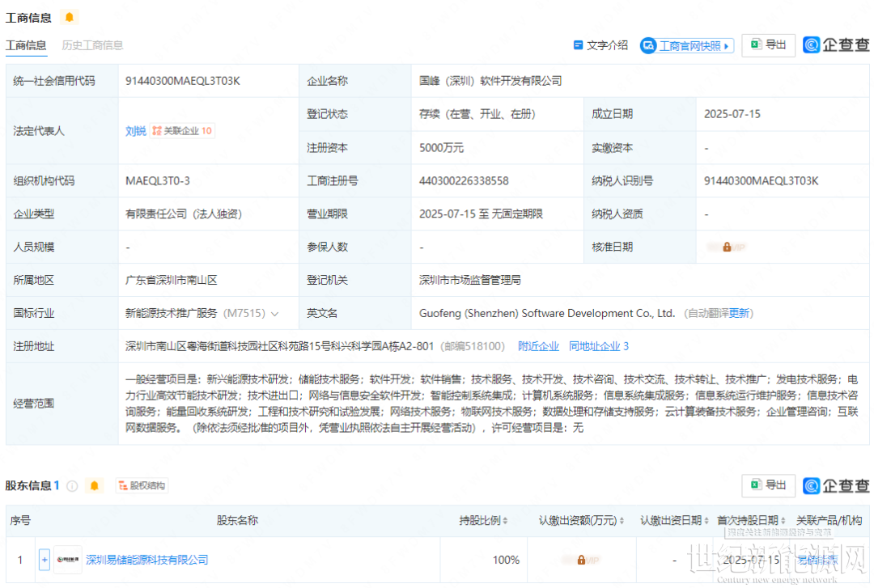This screenshot has width=874, height=588.
Task: Click 更新 link next to English name
Action: pos(739,313)
